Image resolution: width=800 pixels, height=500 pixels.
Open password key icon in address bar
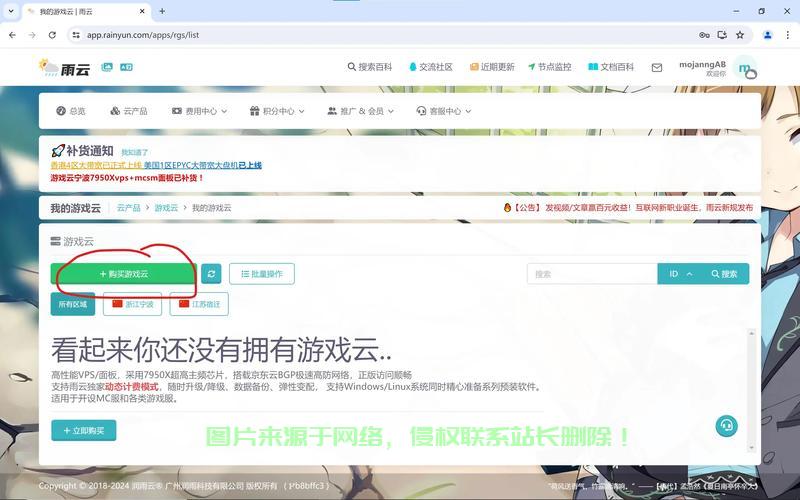click(704, 35)
